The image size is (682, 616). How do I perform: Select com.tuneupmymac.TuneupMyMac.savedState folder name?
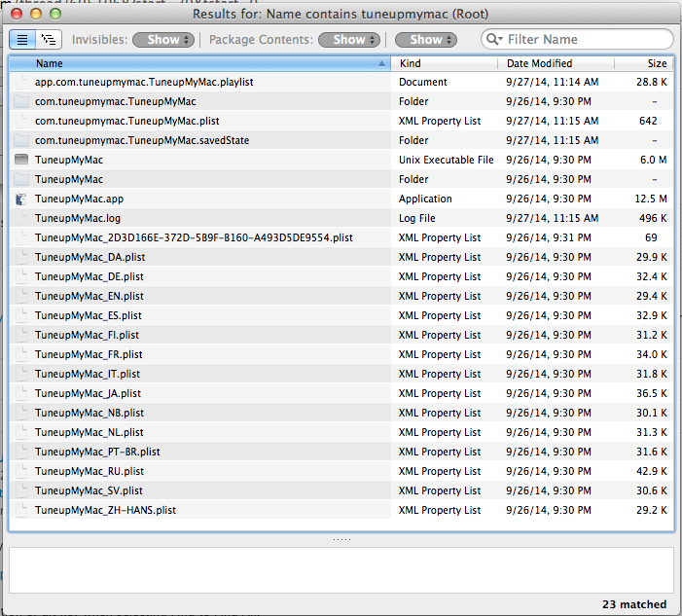pos(142,140)
